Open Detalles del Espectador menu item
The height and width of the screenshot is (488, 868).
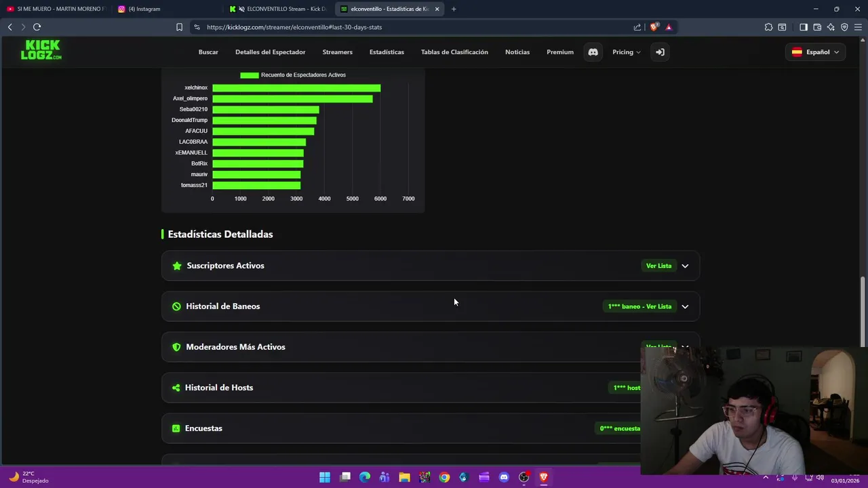[270, 52]
